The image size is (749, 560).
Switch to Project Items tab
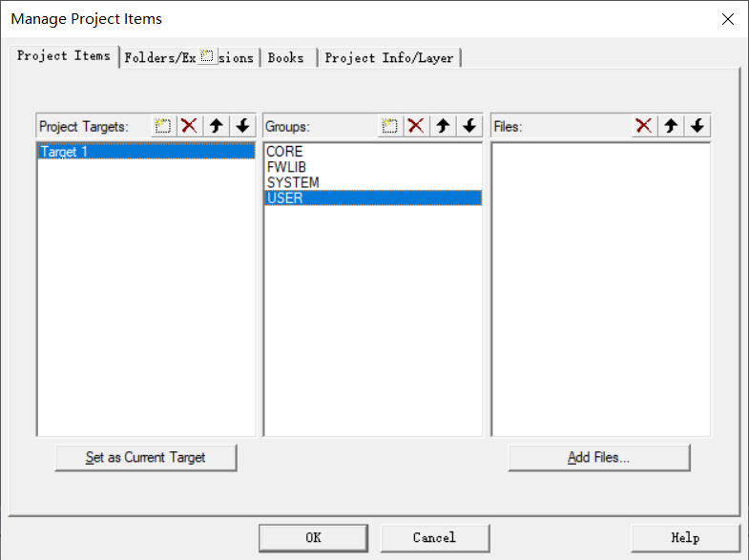(64, 56)
